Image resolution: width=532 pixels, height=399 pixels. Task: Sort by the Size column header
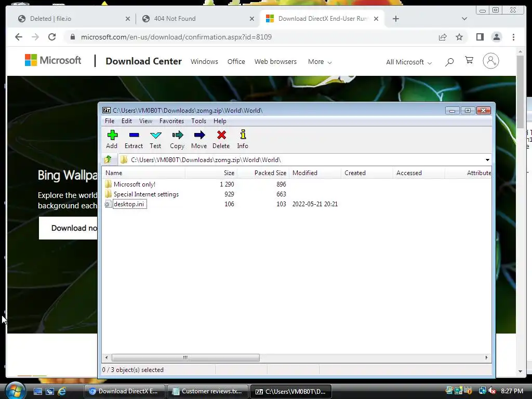click(211, 172)
